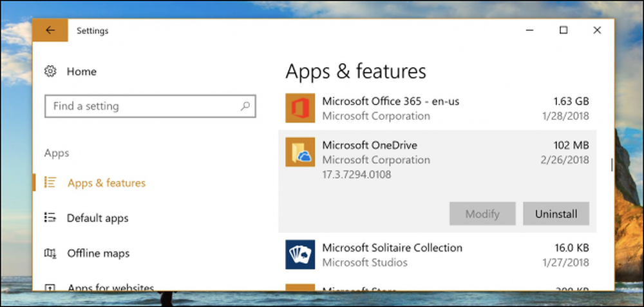Click the Apps & features list icon
The width and height of the screenshot is (644, 307).
[x=50, y=183]
